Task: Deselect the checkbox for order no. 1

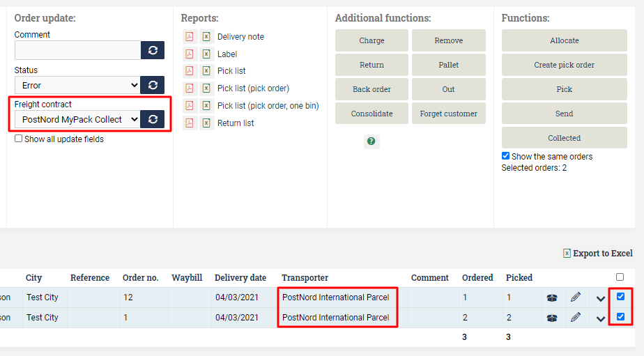Action: point(620,316)
